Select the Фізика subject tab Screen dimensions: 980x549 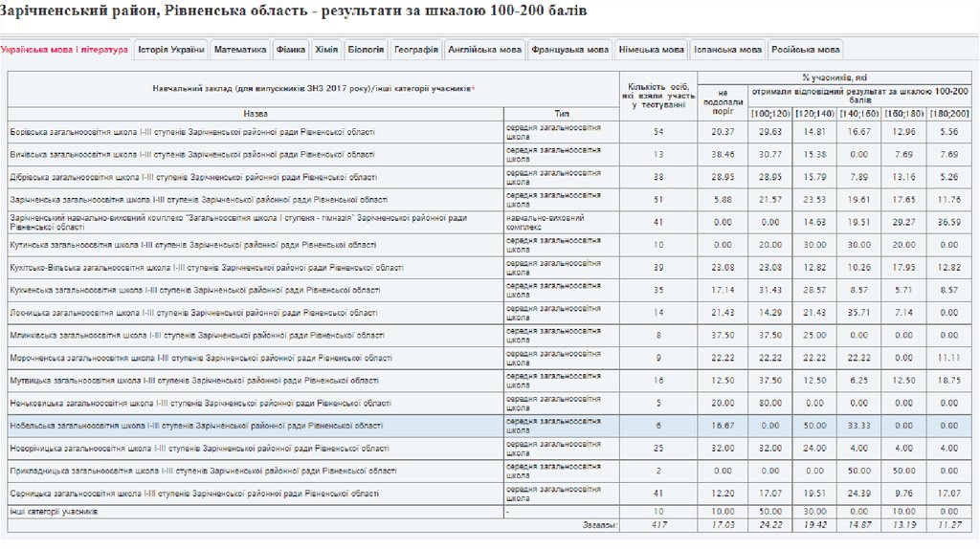click(x=291, y=50)
